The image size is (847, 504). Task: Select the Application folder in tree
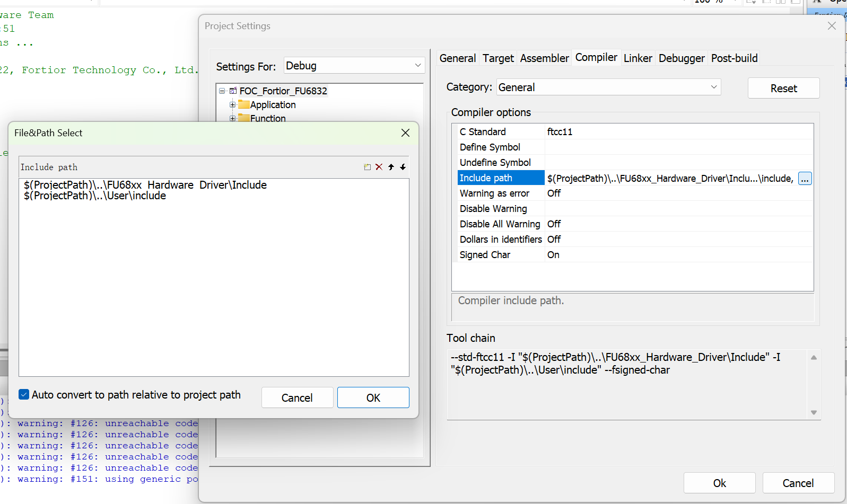(273, 105)
